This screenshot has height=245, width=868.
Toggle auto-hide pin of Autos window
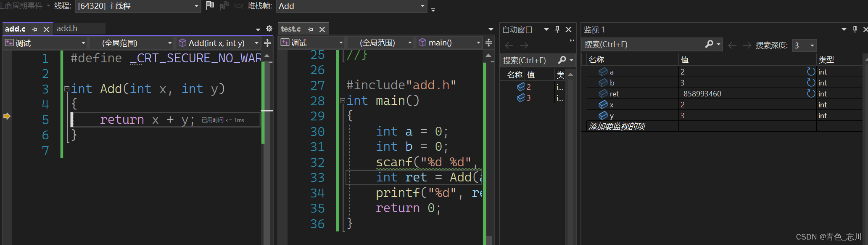point(557,29)
